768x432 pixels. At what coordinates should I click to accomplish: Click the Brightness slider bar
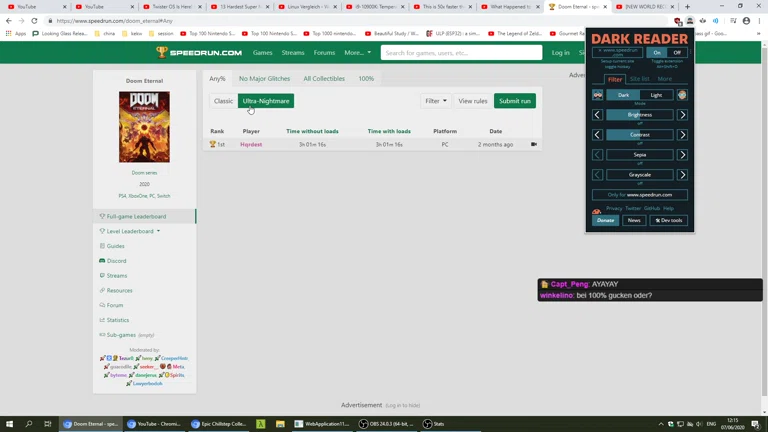point(640,115)
